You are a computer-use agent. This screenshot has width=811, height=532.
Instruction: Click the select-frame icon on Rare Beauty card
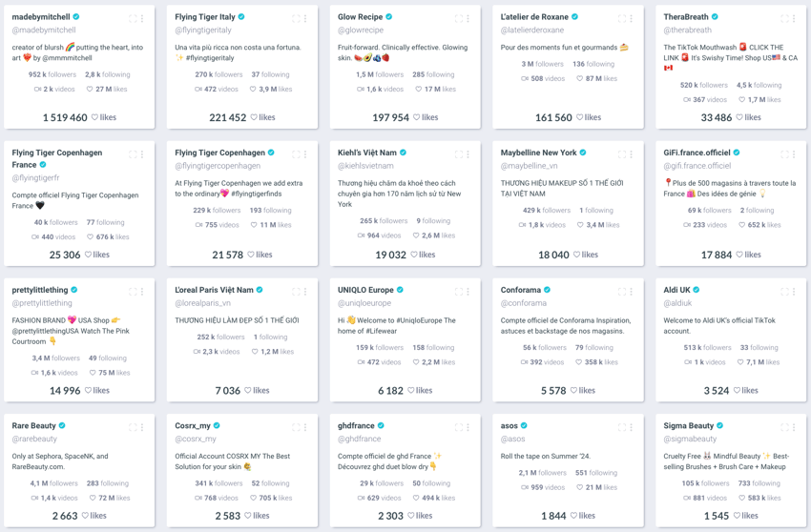point(133,427)
